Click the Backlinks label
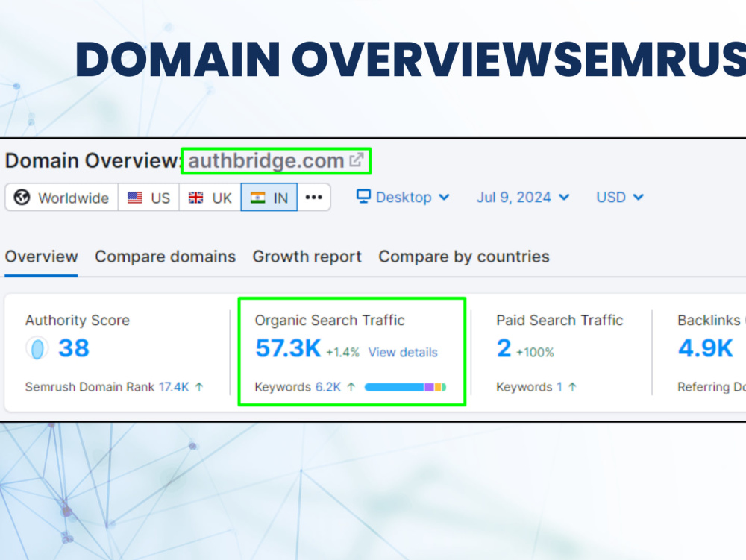Image resolution: width=746 pixels, height=560 pixels. [x=709, y=321]
